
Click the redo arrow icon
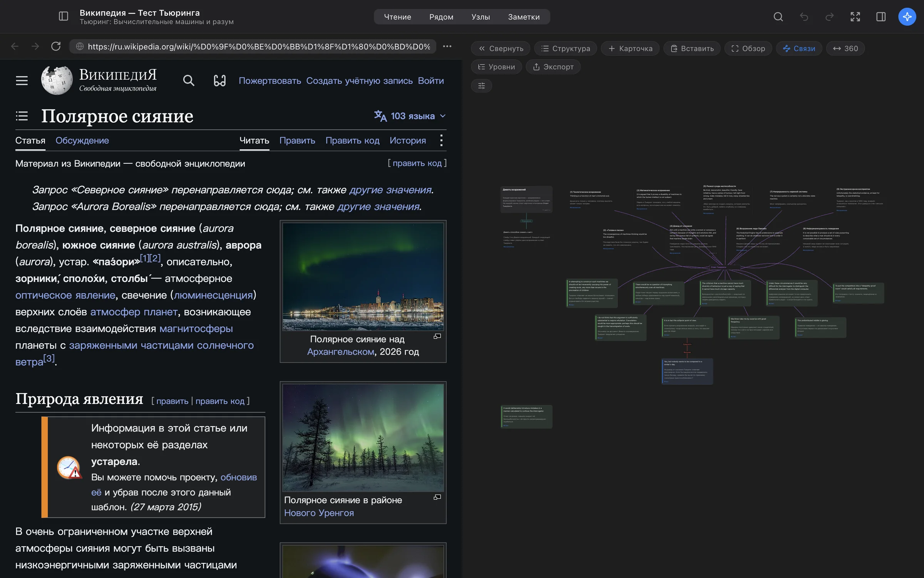[x=830, y=17]
